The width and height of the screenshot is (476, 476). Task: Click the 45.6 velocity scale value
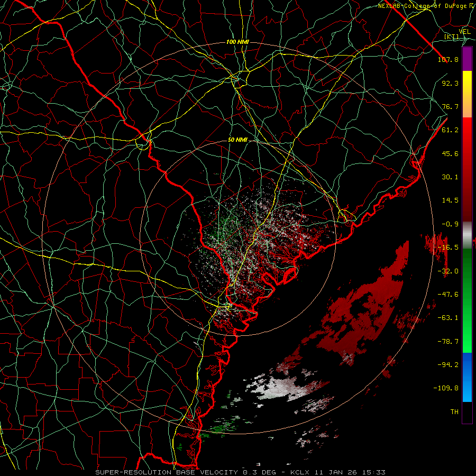click(450, 153)
